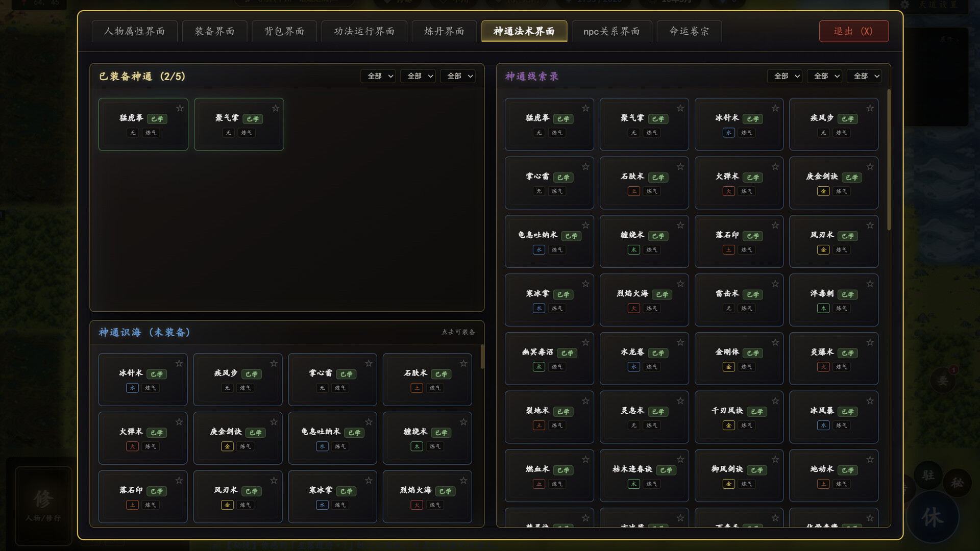This screenshot has width=980, height=551.
Task: Open the npc关系界面 tab
Action: (x=612, y=31)
